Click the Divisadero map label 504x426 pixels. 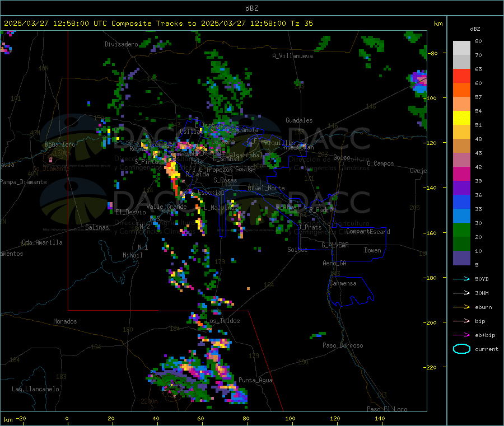point(121,44)
